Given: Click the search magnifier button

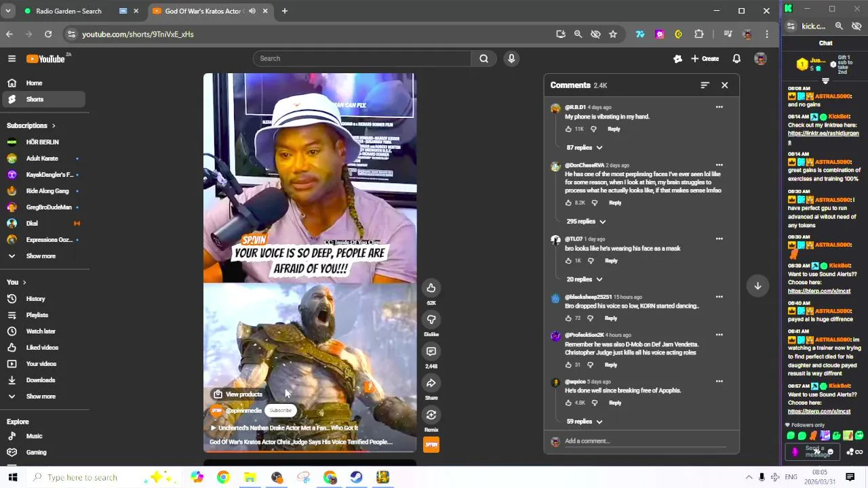Looking at the screenshot, I should pyautogui.click(x=484, y=58).
